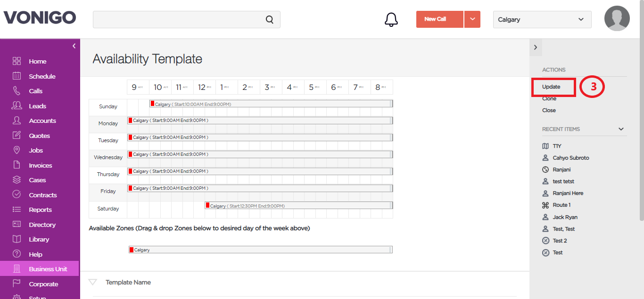644x299 pixels.
Task: Click the Clone action
Action: click(x=549, y=98)
